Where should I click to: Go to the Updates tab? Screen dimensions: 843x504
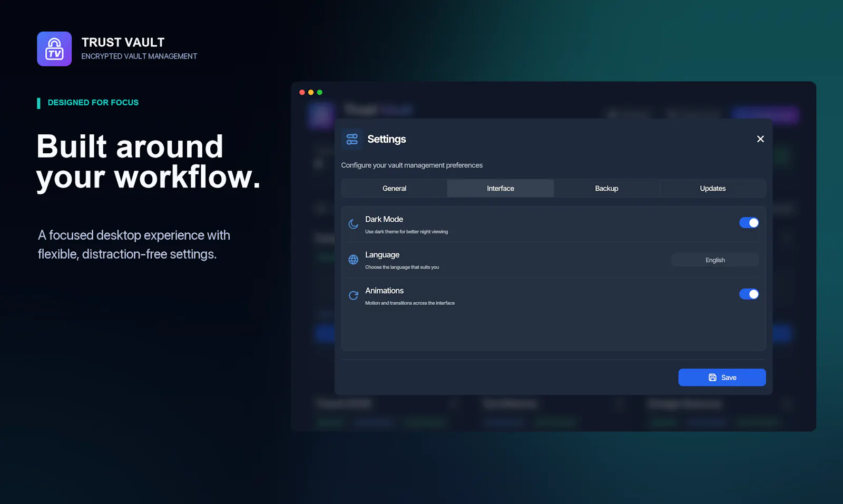point(713,189)
